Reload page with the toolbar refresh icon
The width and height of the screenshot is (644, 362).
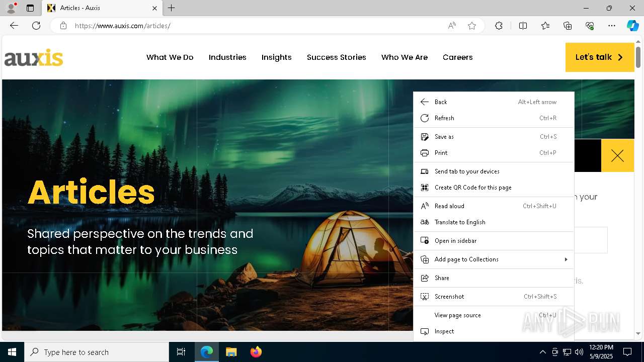[36, 26]
